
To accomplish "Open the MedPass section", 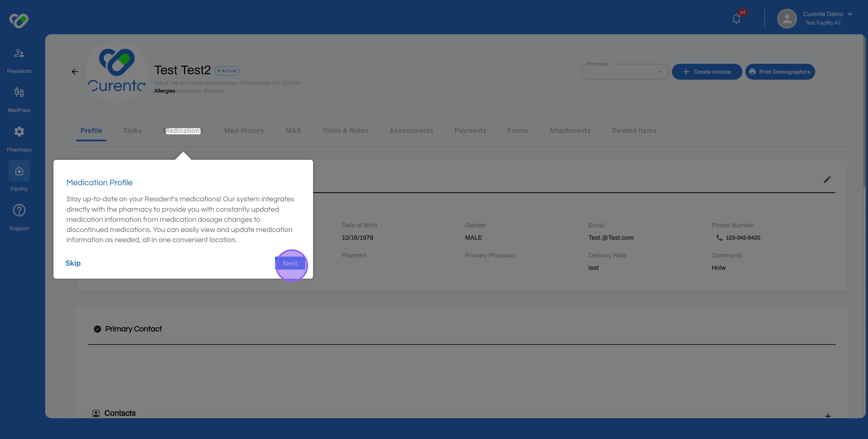I will (19, 100).
